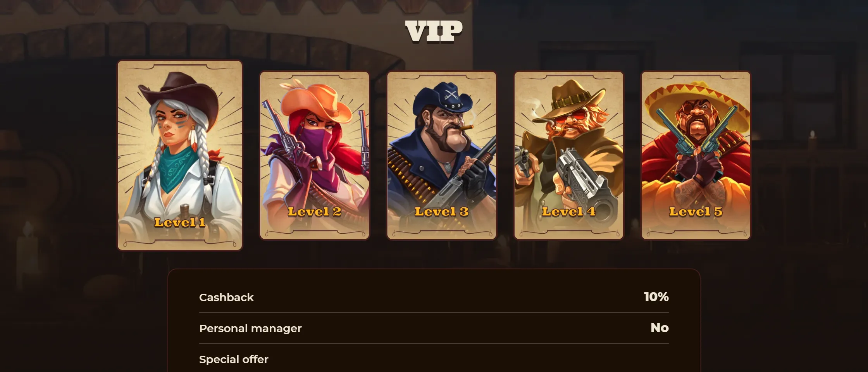
Task: Select the Level 2 VIP card
Action: click(x=315, y=155)
